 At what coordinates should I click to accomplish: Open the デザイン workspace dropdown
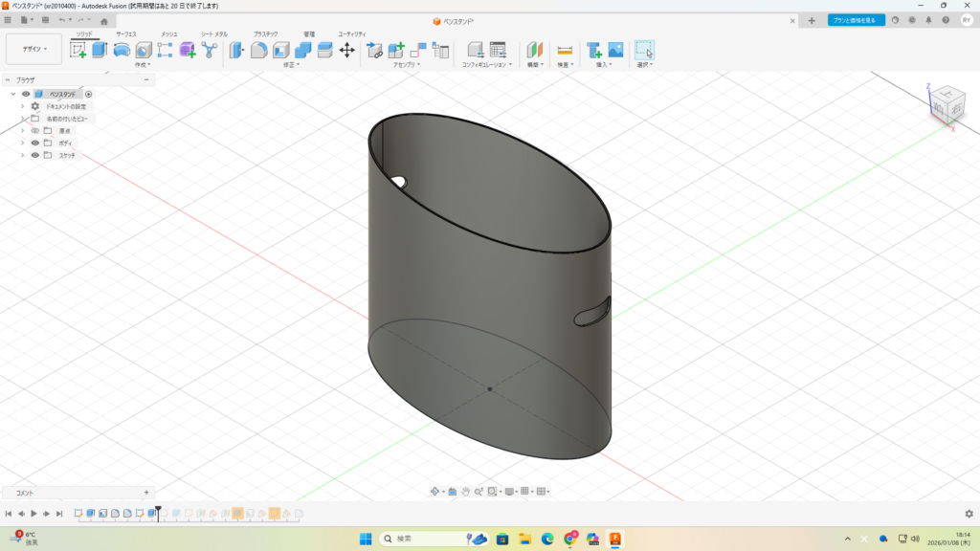click(x=34, y=49)
